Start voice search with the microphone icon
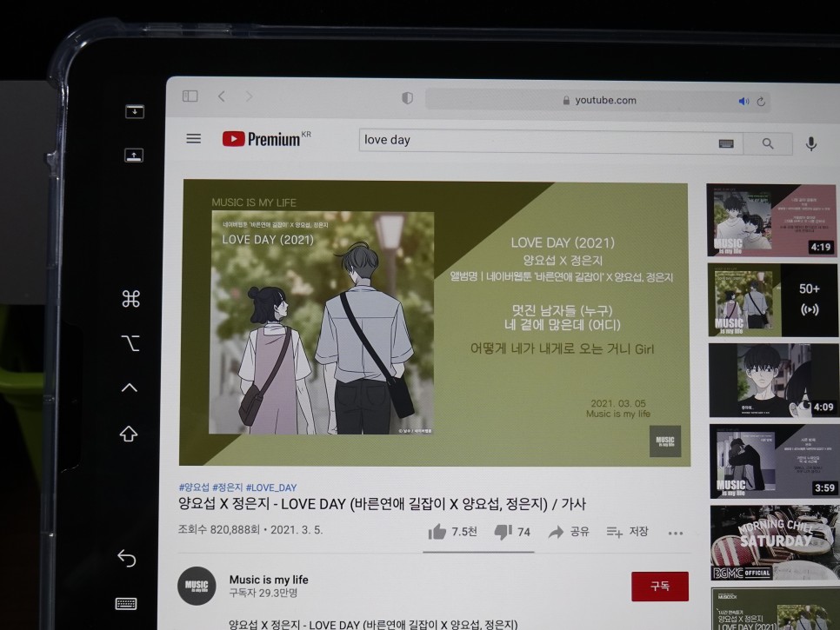The width and height of the screenshot is (840, 630). click(811, 143)
